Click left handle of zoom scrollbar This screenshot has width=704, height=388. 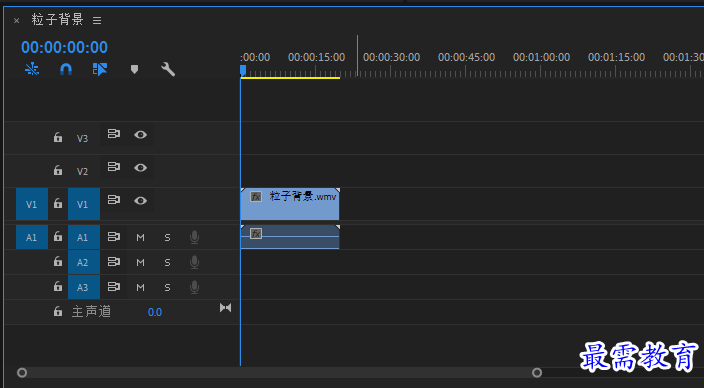coord(22,373)
